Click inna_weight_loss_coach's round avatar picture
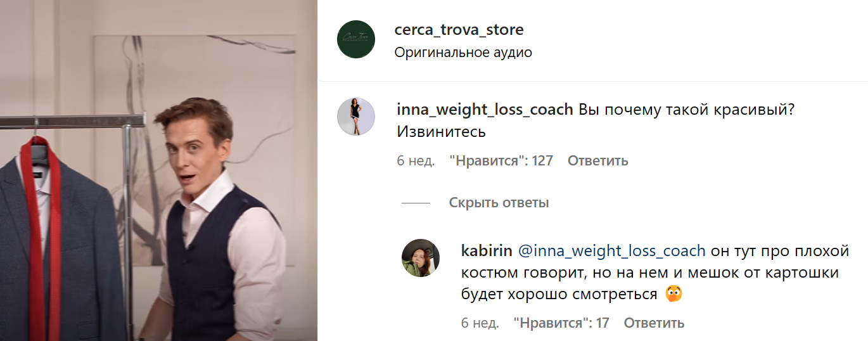The image size is (868, 341). point(356,117)
